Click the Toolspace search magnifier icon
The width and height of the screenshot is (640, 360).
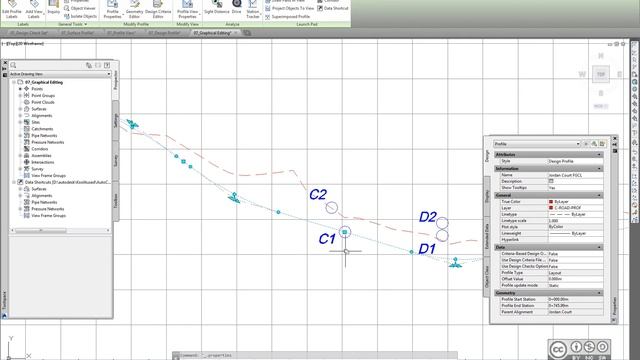point(13,65)
